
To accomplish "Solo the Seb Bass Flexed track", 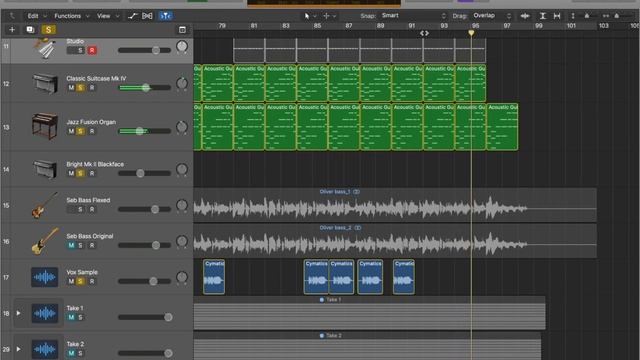I will coord(80,209).
